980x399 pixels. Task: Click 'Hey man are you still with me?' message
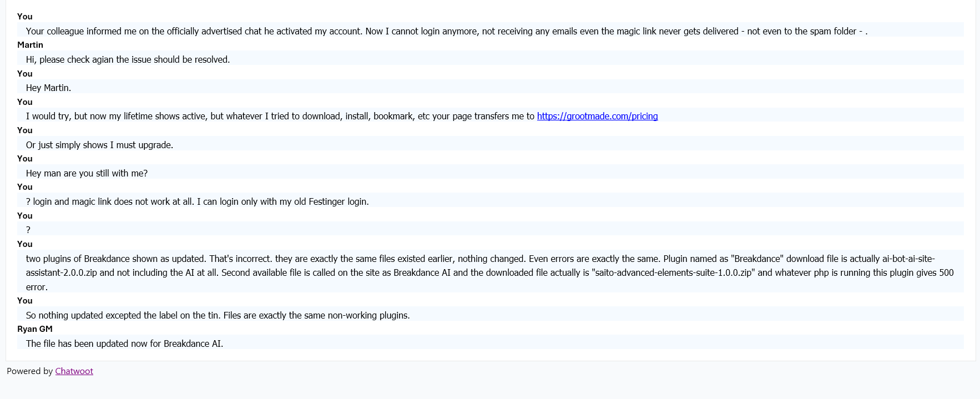point(87,173)
